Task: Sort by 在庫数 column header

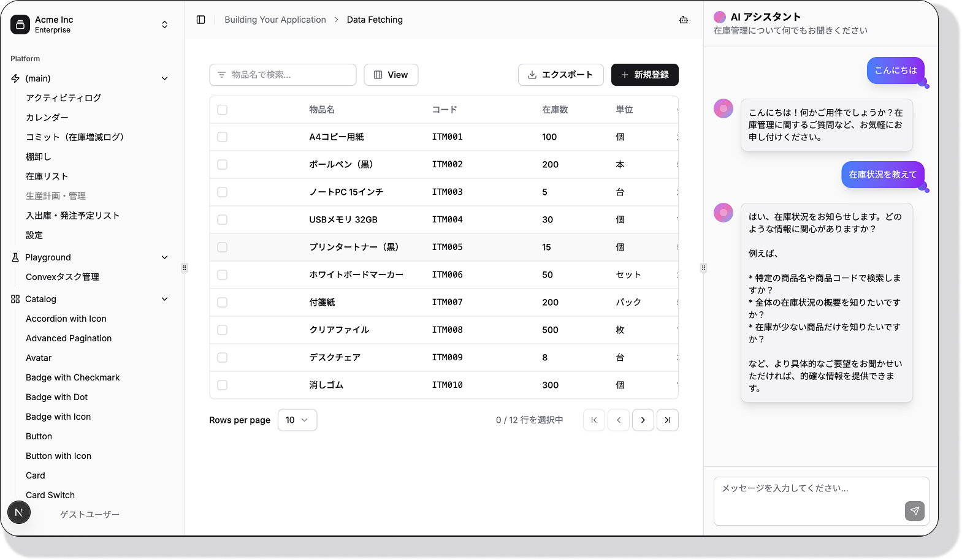Action: 555,110
